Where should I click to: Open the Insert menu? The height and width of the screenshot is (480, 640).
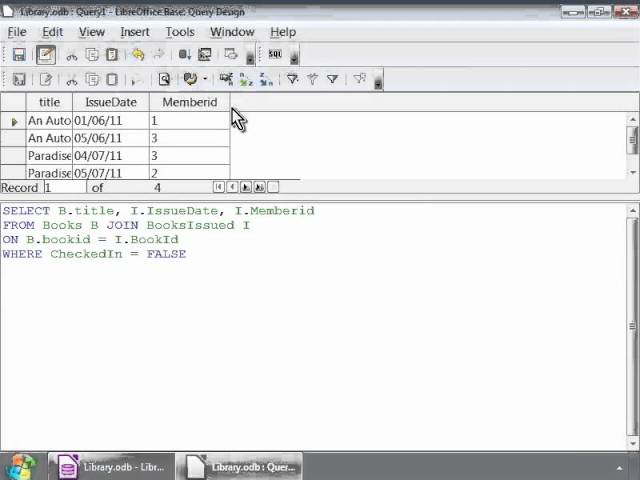(x=135, y=32)
